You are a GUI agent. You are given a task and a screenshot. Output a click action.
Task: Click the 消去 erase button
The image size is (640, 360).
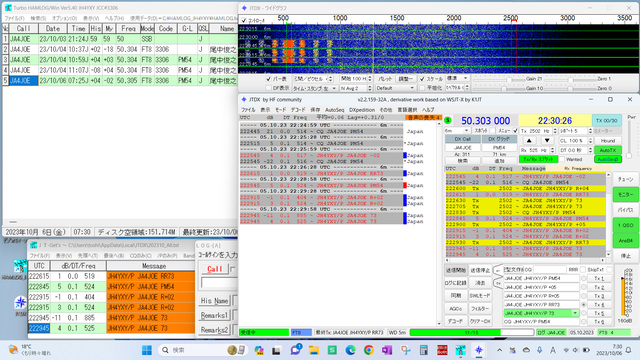[480, 283]
